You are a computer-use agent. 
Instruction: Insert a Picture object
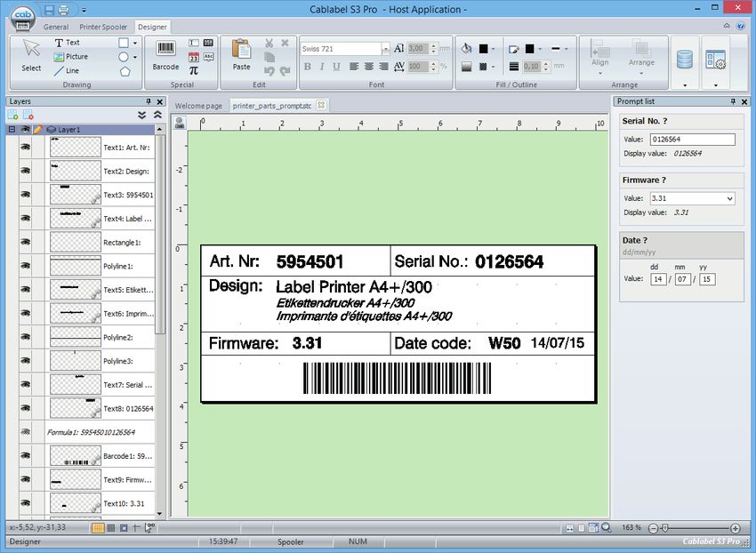click(71, 56)
